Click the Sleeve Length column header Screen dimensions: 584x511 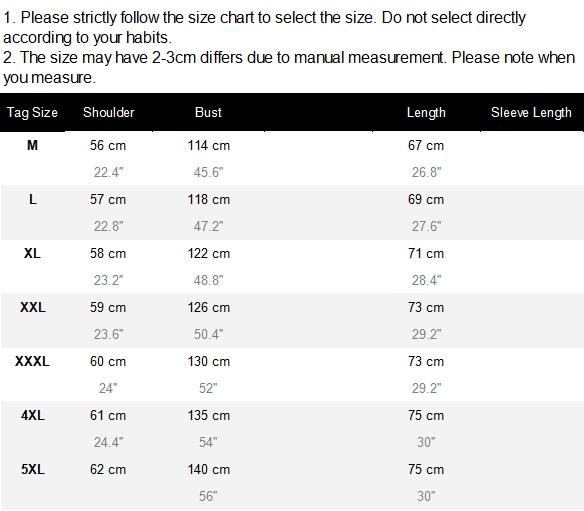pyautogui.click(x=531, y=112)
